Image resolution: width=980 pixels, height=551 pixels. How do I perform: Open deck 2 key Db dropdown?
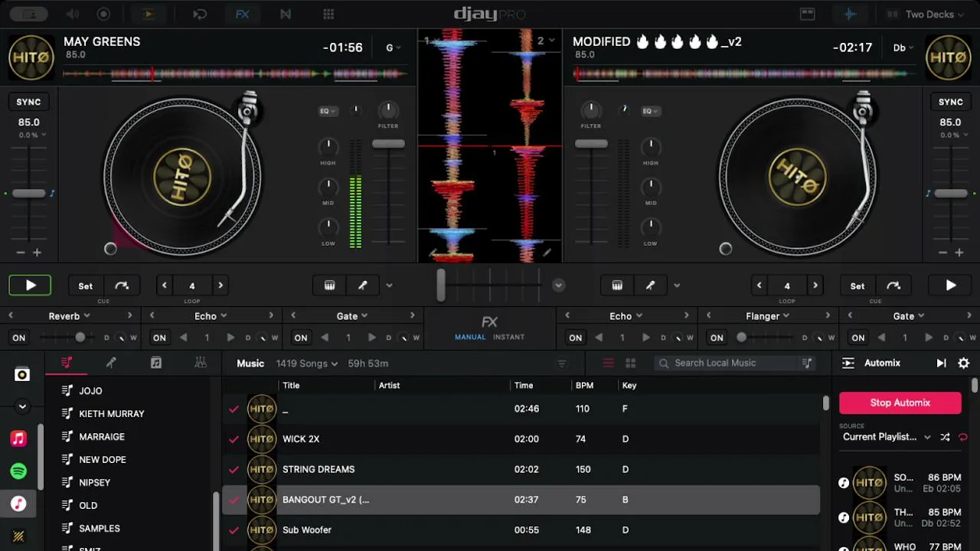[x=903, y=47]
